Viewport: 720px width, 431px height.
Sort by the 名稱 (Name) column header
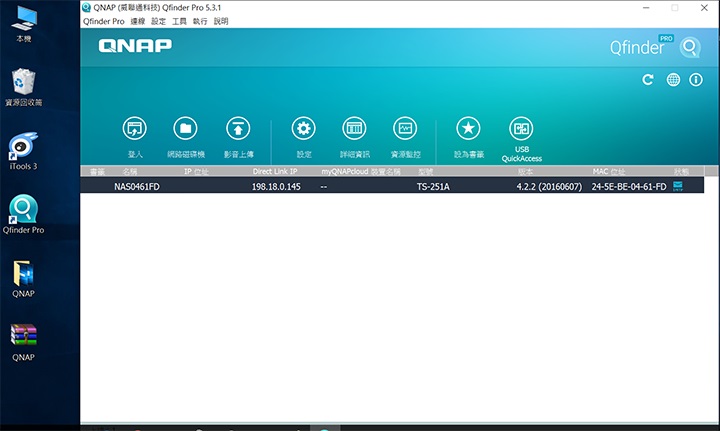tap(130, 171)
